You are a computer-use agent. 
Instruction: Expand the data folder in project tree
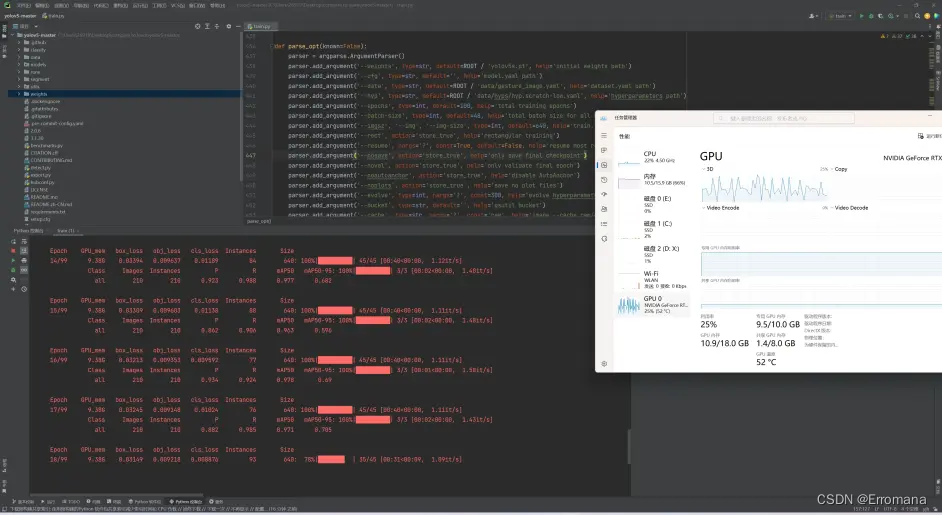click(19, 57)
